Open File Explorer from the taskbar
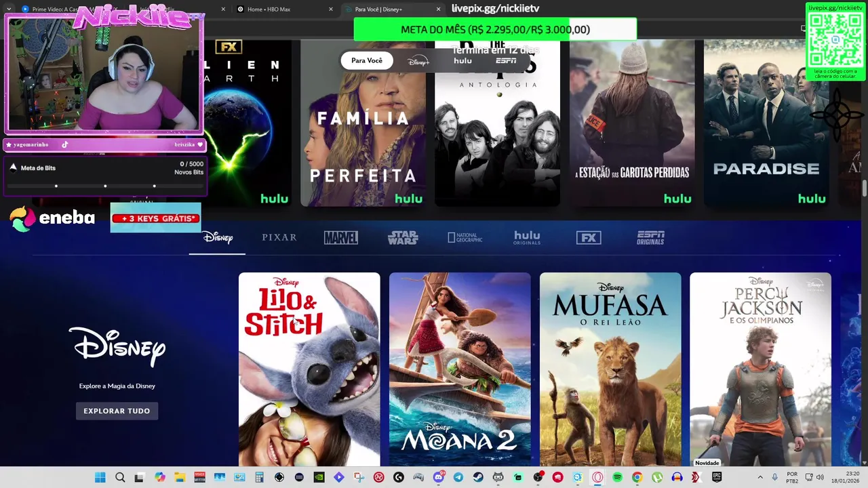 (x=180, y=477)
